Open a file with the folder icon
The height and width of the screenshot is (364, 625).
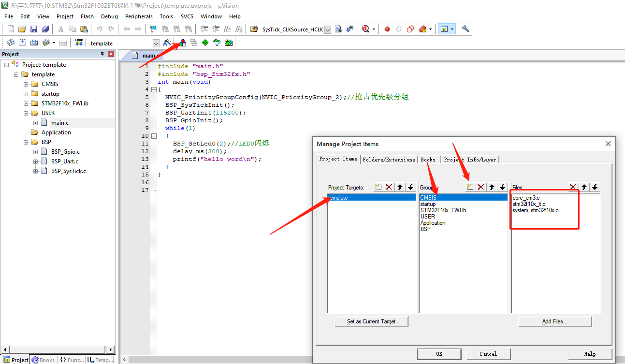22,29
